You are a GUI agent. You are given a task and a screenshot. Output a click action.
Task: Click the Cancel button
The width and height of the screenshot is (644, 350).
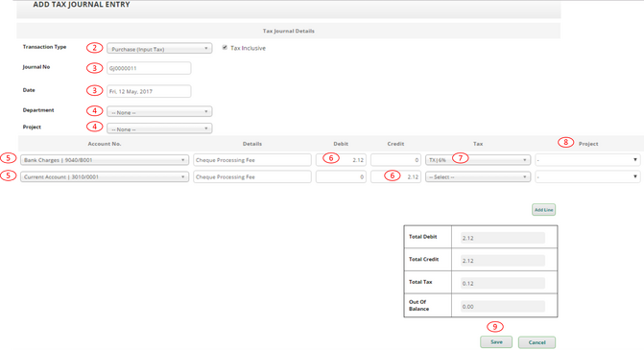pyautogui.click(x=537, y=342)
